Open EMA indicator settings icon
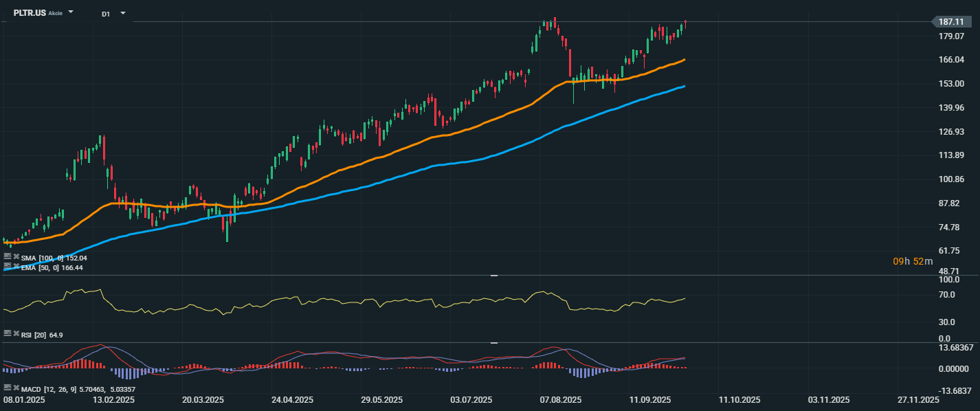Image resolution: width=980 pixels, height=411 pixels. click(8, 266)
